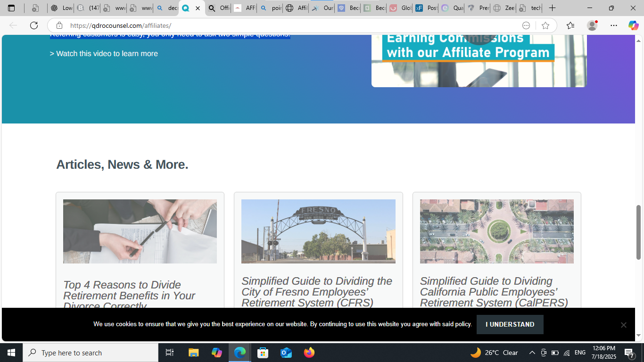Open the Windows Start menu
The image size is (644, 362).
(x=11, y=353)
